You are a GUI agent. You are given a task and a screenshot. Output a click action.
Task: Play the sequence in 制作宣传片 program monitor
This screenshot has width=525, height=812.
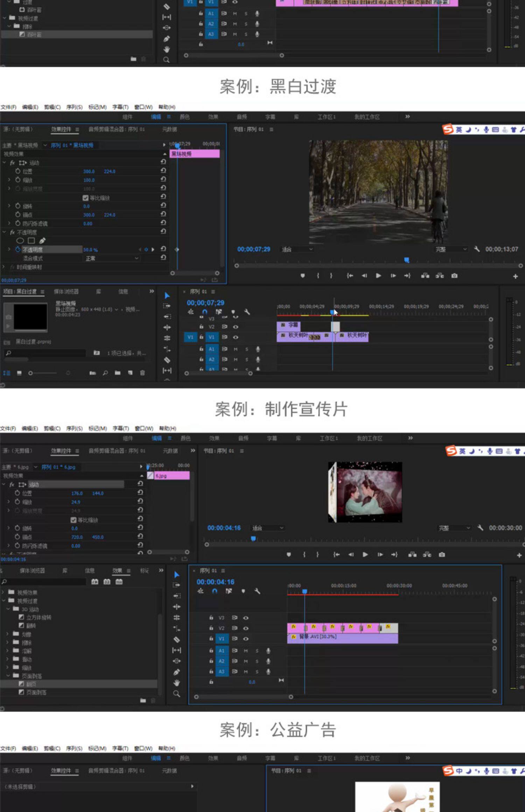(365, 555)
